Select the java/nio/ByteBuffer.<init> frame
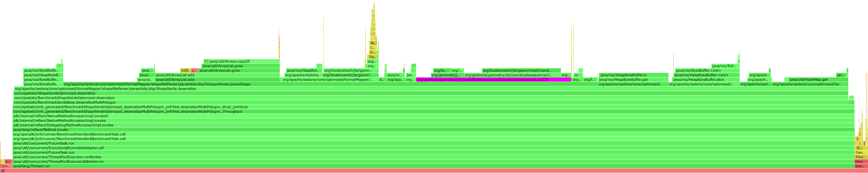The height and width of the screenshot is (173, 868). [x=707, y=71]
